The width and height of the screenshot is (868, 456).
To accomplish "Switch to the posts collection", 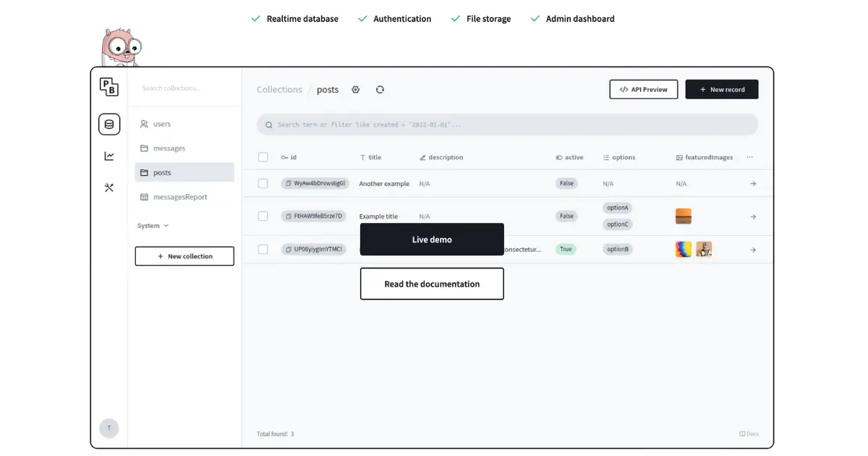I will point(161,172).
